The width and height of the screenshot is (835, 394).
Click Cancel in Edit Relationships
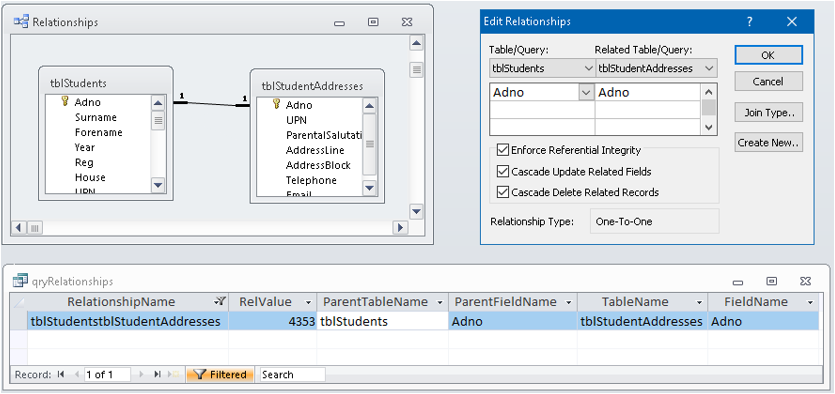click(x=768, y=81)
